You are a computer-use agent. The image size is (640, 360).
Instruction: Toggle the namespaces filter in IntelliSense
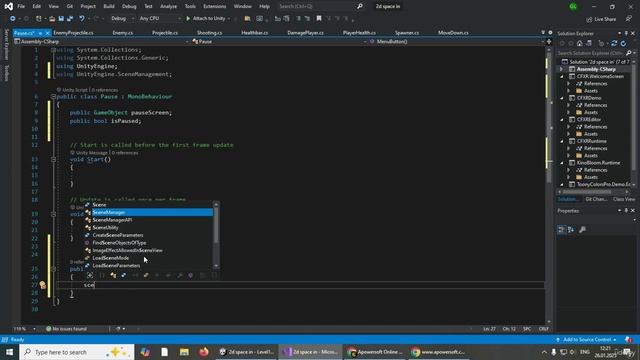coord(102,276)
